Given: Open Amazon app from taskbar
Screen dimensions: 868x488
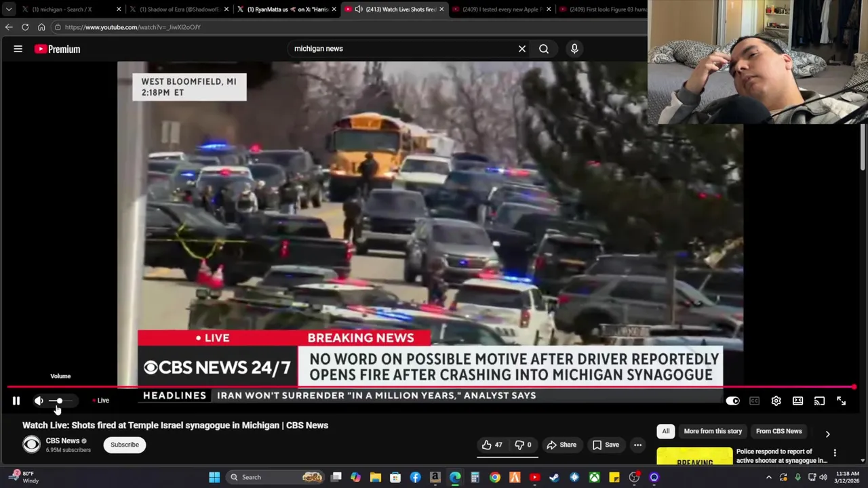Looking at the screenshot, I should [x=435, y=477].
